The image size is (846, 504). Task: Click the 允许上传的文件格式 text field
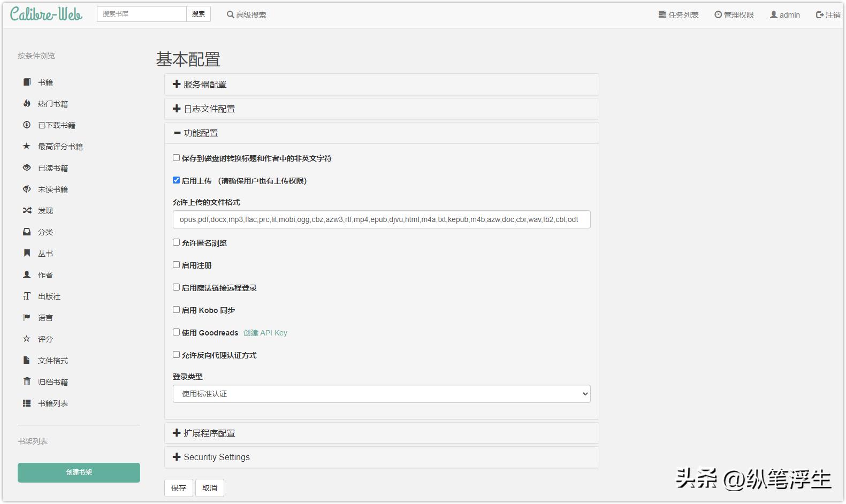(382, 219)
